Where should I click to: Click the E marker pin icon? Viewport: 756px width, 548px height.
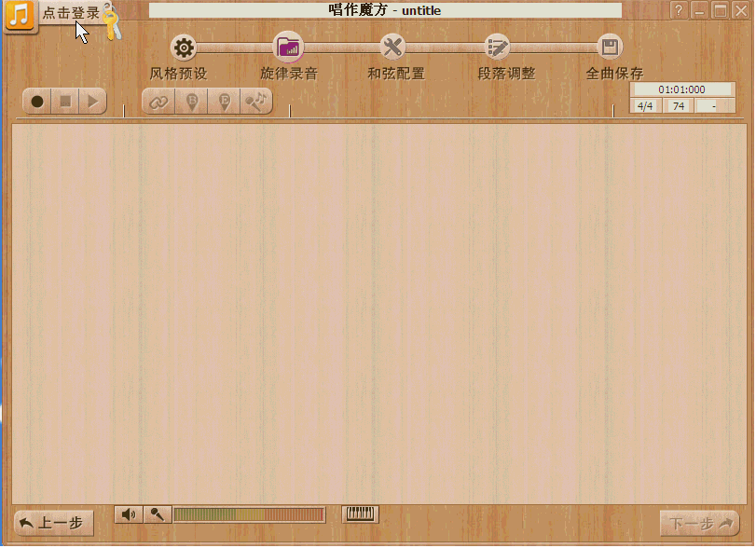point(225,102)
